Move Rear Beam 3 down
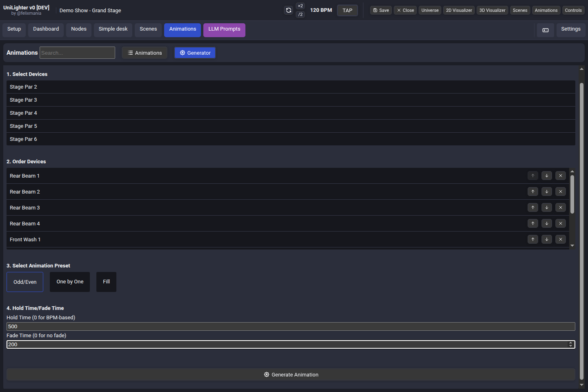This screenshot has height=392, width=588. click(547, 207)
